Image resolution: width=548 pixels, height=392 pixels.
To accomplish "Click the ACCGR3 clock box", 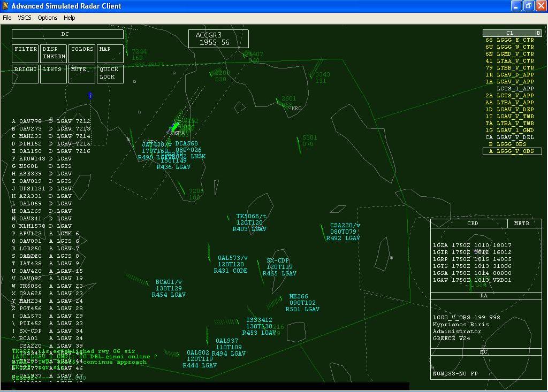I will click(218, 39).
